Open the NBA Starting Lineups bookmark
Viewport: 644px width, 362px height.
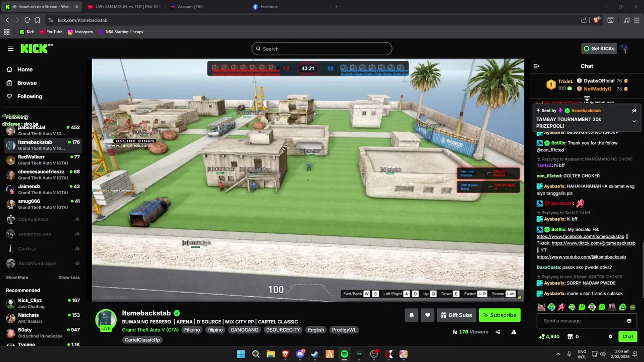121,32
